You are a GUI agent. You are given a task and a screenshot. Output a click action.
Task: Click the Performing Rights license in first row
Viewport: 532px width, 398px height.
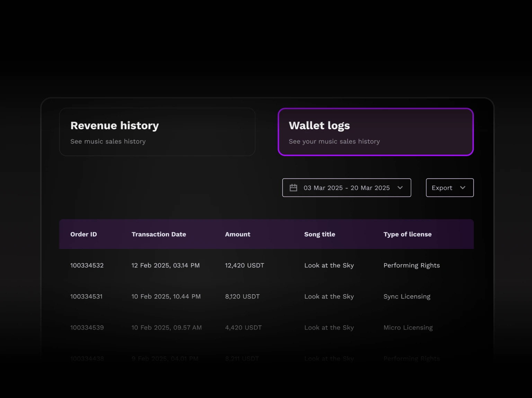(x=411, y=266)
